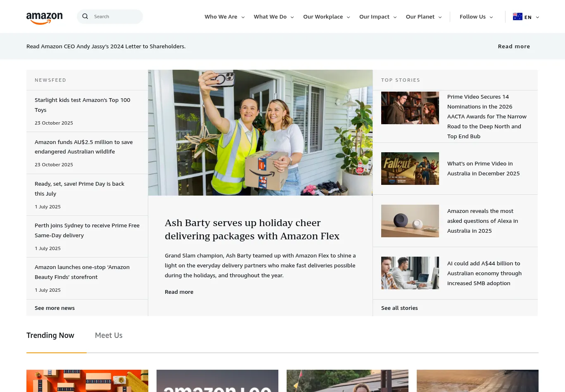This screenshot has height=392, width=565.
Task: Click the Alexa Echo devices thumbnail
Action: tap(410, 221)
